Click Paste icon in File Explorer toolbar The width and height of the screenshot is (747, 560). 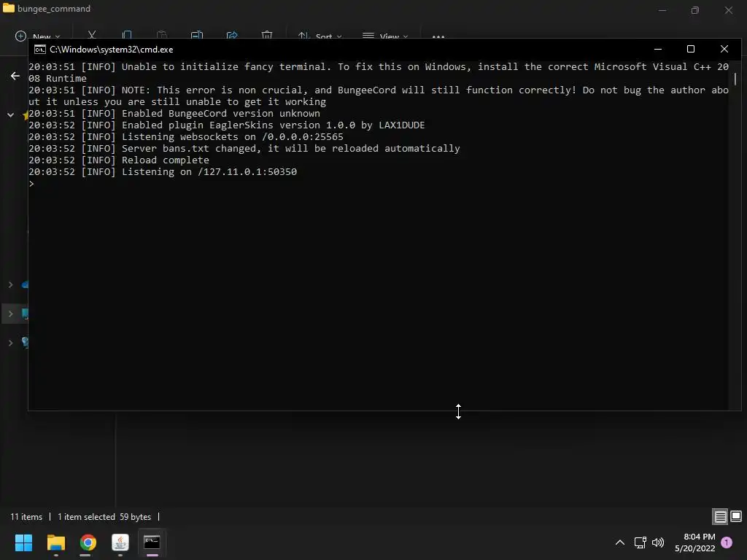click(162, 35)
